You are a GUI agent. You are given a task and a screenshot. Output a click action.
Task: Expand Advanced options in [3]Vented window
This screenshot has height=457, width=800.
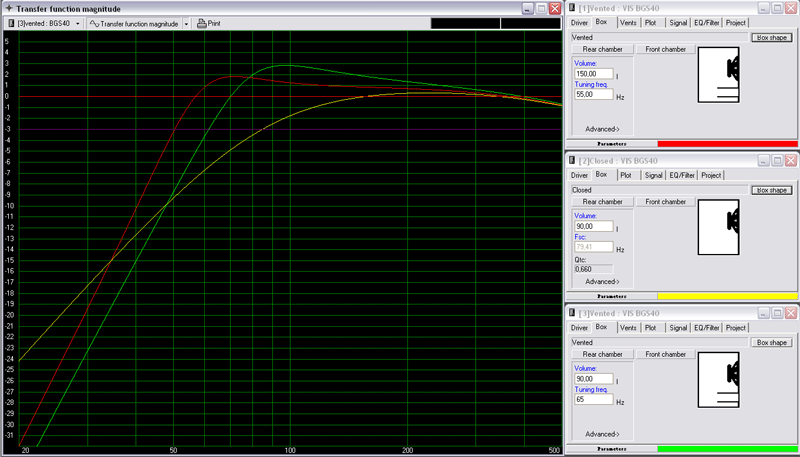[602, 434]
